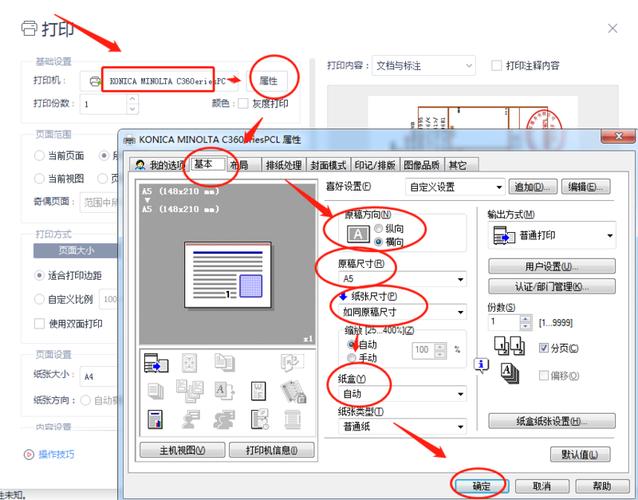Click the grayed single user authentication icon
This screenshot has height=500, width=638.
coord(190,419)
